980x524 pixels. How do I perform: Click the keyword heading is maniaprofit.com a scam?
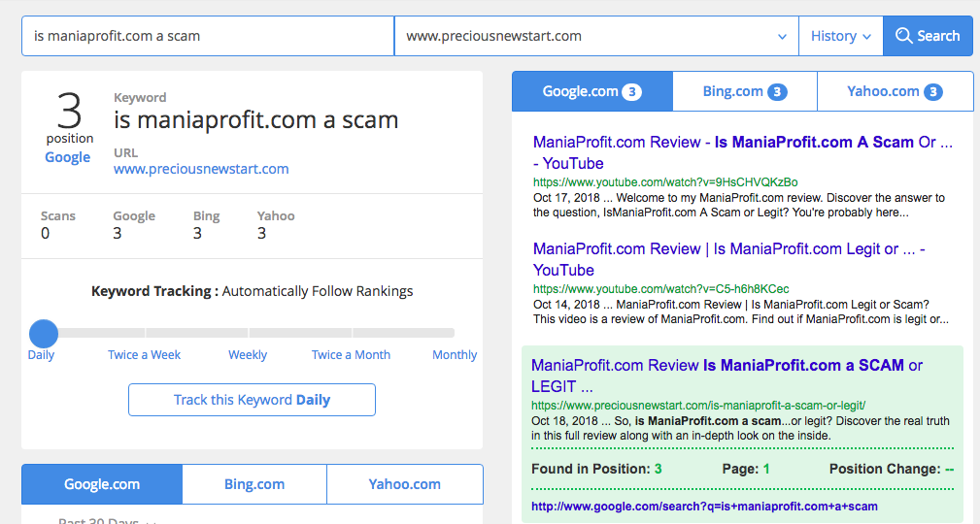tap(255, 120)
